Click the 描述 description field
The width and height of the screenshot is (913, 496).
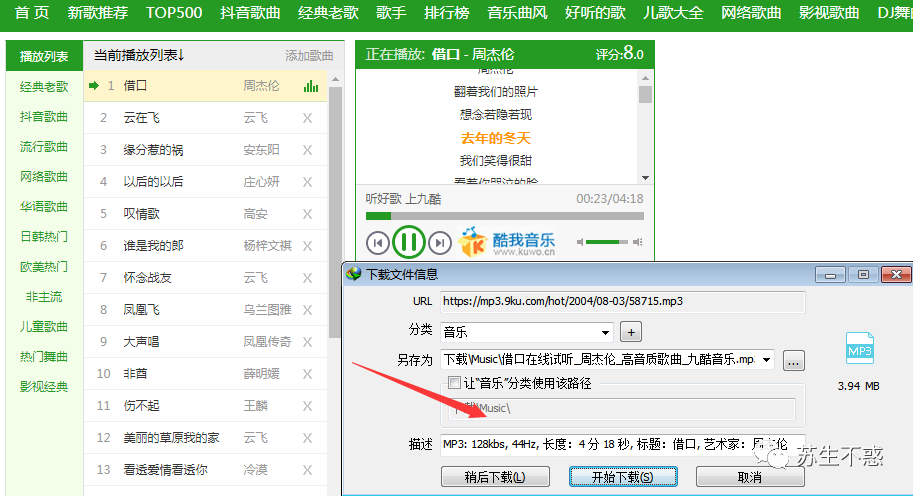click(x=622, y=445)
